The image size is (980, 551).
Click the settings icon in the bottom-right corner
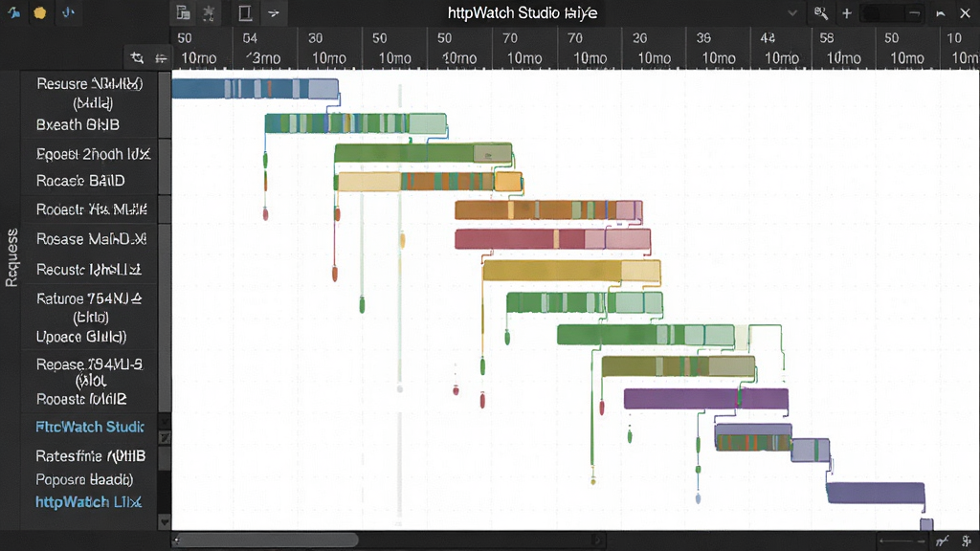[x=967, y=541]
